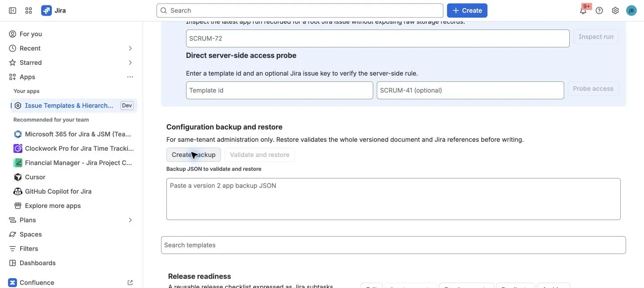644x288 pixels.
Task: Click the Release readiness heading
Action: [199, 276]
